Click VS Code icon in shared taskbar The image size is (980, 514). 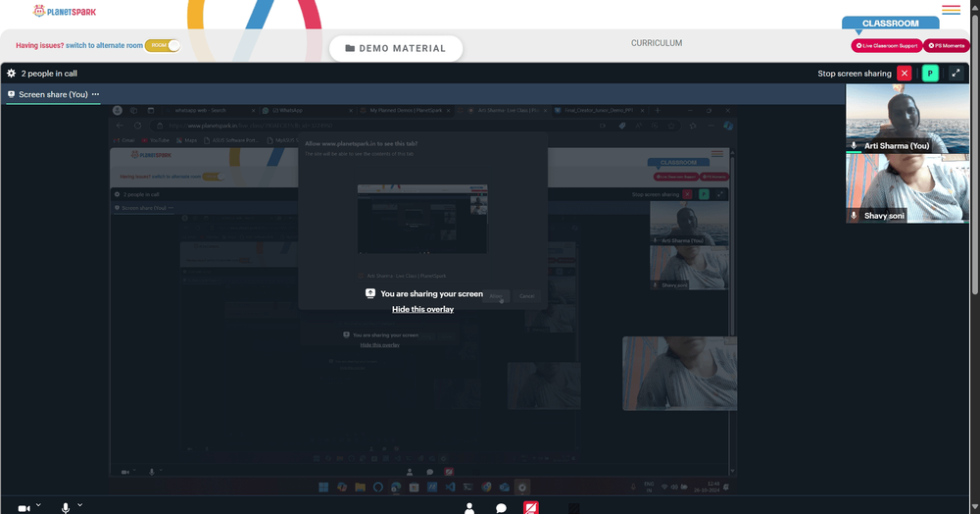click(x=450, y=488)
